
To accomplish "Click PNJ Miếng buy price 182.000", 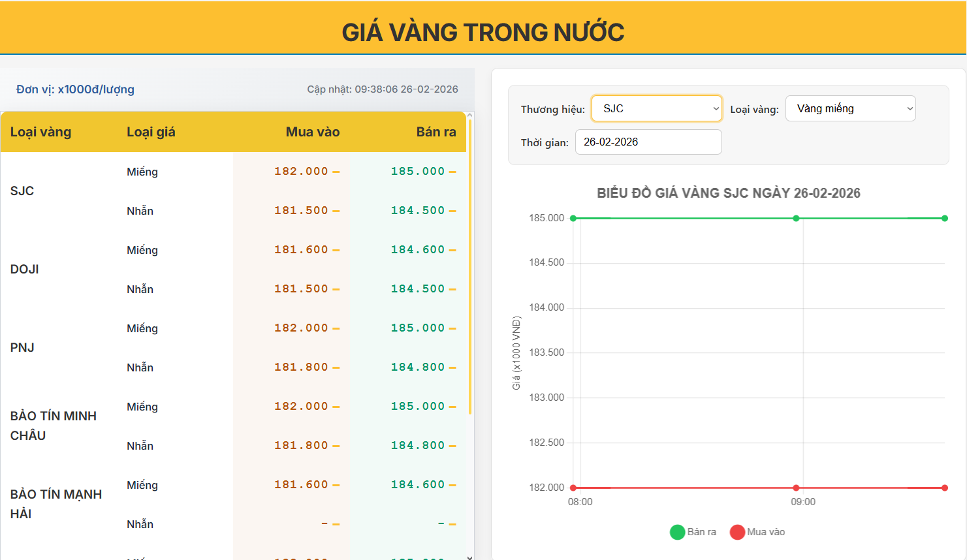I will [301, 328].
